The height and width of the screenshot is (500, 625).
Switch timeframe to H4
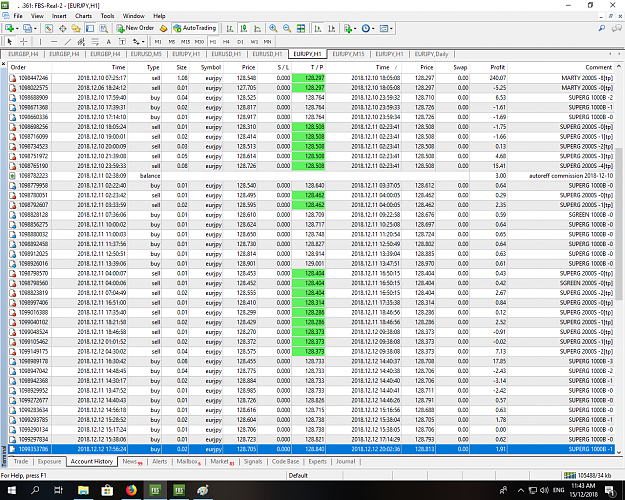click(226, 41)
